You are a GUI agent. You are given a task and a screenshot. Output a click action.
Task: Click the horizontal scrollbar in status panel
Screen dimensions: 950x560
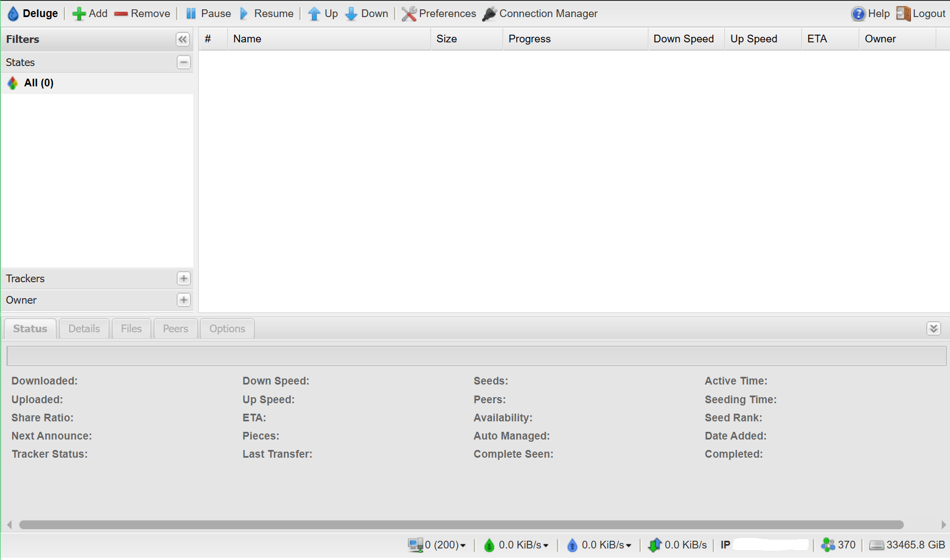(x=461, y=525)
